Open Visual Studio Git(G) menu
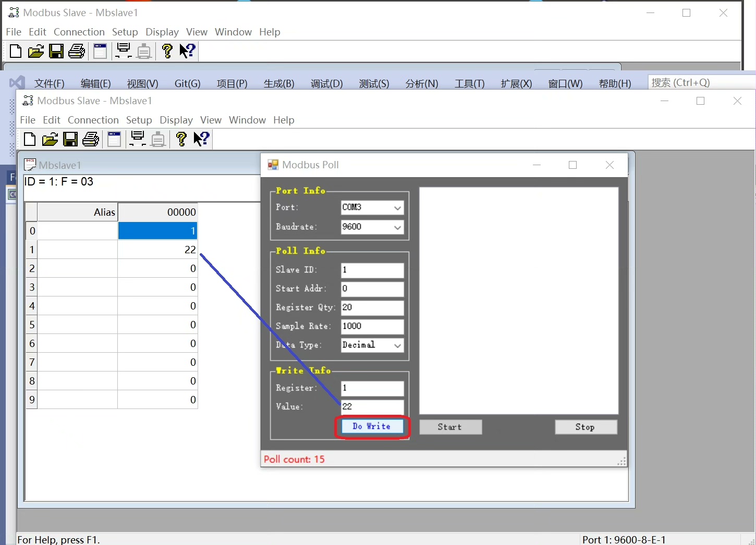Image resolution: width=756 pixels, height=545 pixels. coord(188,83)
